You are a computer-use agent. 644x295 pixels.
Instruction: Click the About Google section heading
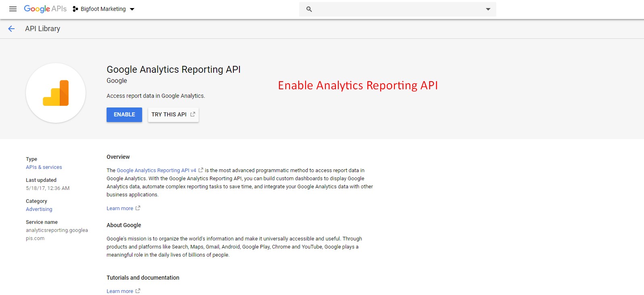coord(124,225)
